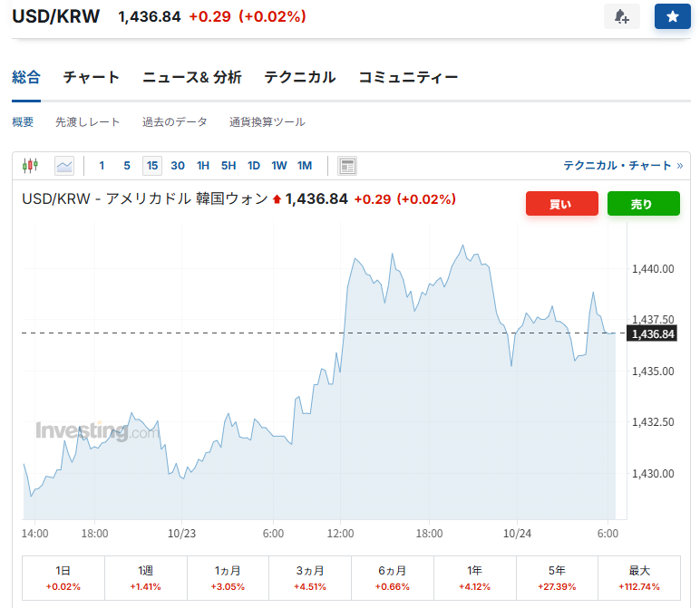Open the ニュース& 分析 tab

pos(192,77)
